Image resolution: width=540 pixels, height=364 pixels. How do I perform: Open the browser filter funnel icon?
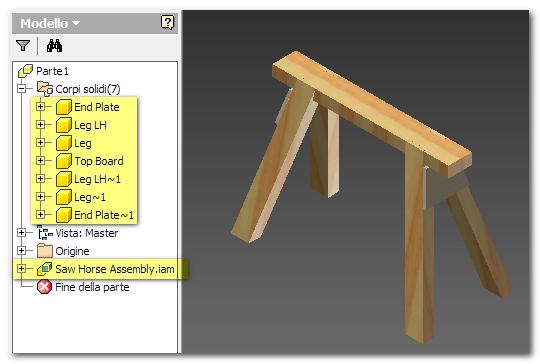(x=23, y=45)
